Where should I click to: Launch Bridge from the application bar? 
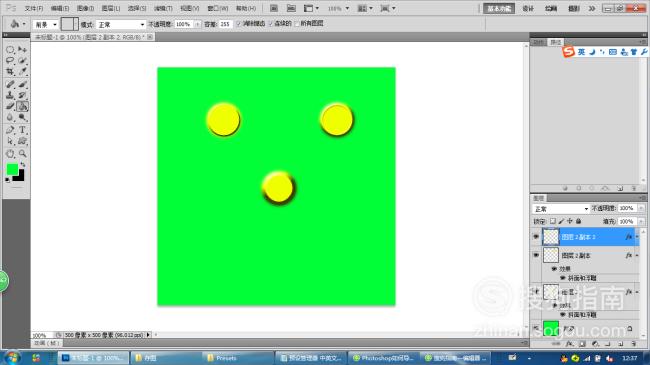click(x=274, y=8)
